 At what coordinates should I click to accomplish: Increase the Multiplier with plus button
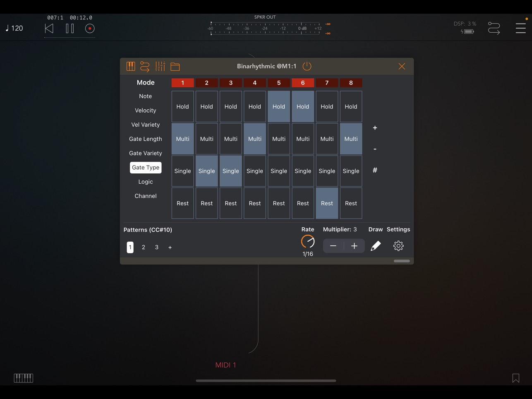[x=354, y=246]
